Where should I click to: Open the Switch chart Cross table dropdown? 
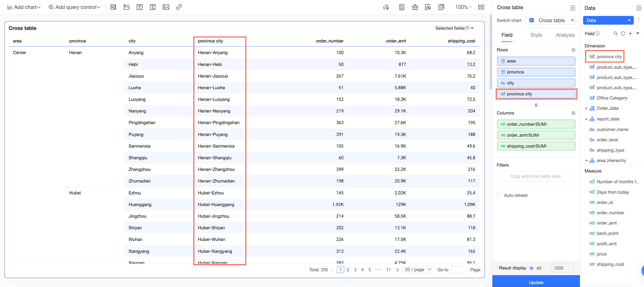tap(550, 21)
